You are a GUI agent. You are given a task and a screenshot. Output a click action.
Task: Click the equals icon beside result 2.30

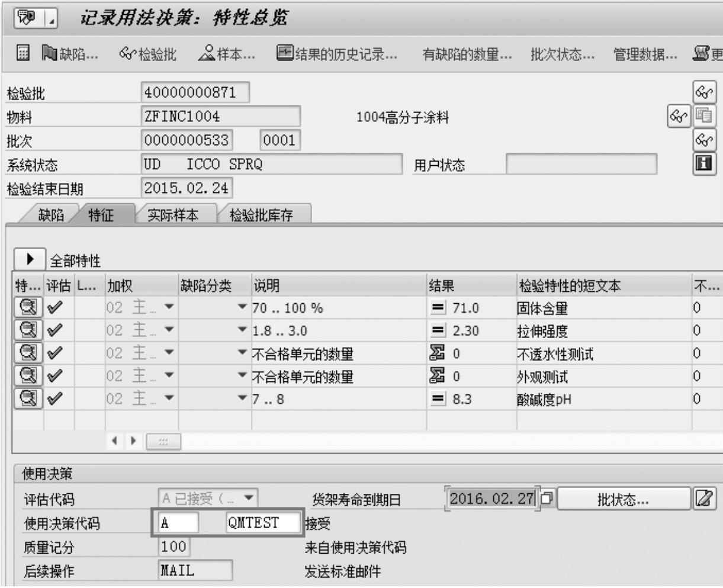click(x=438, y=332)
